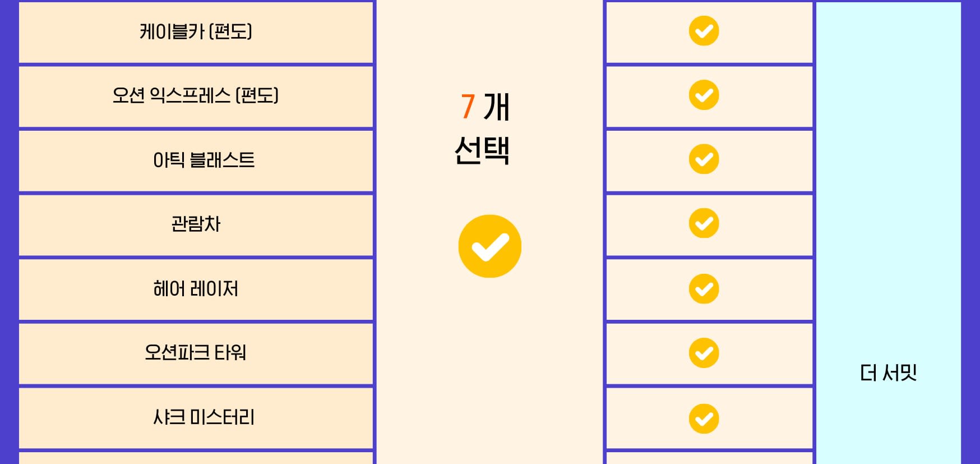Click the checkmark icon for 케이블카 (편도)
The height and width of the screenshot is (464, 980).
[704, 31]
